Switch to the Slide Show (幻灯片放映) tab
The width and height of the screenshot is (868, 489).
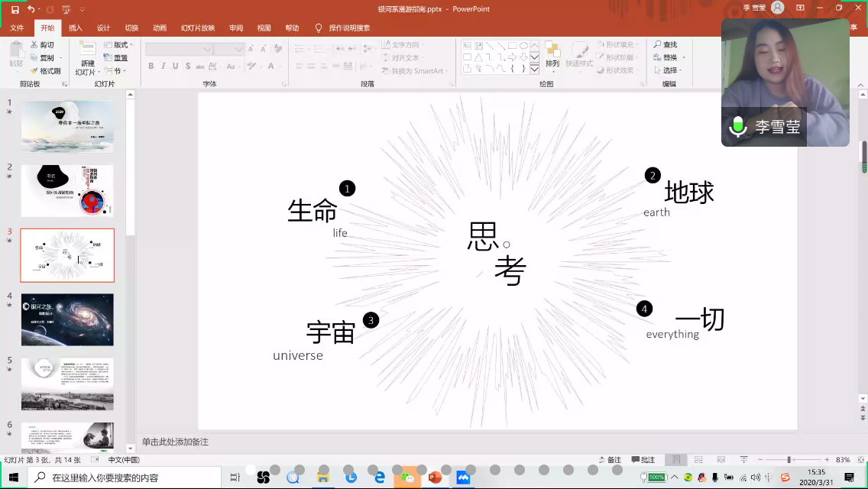pyautogui.click(x=198, y=28)
